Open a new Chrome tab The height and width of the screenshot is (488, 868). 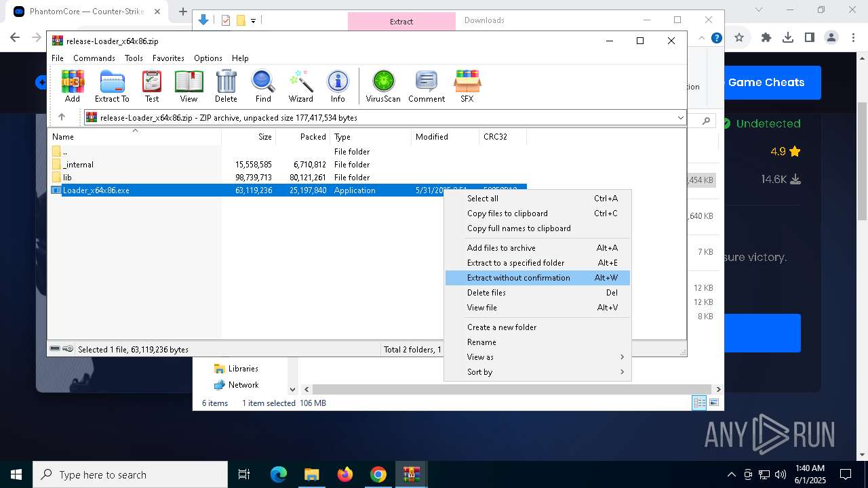point(183,12)
